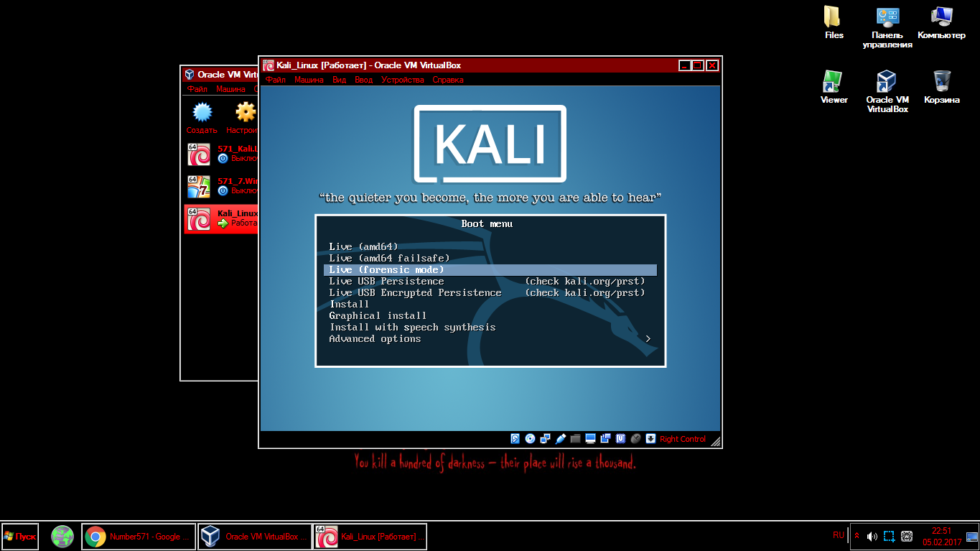Click the blue screenshot selection tray icon
The height and width of the screenshot is (551, 980).
[x=889, y=536]
